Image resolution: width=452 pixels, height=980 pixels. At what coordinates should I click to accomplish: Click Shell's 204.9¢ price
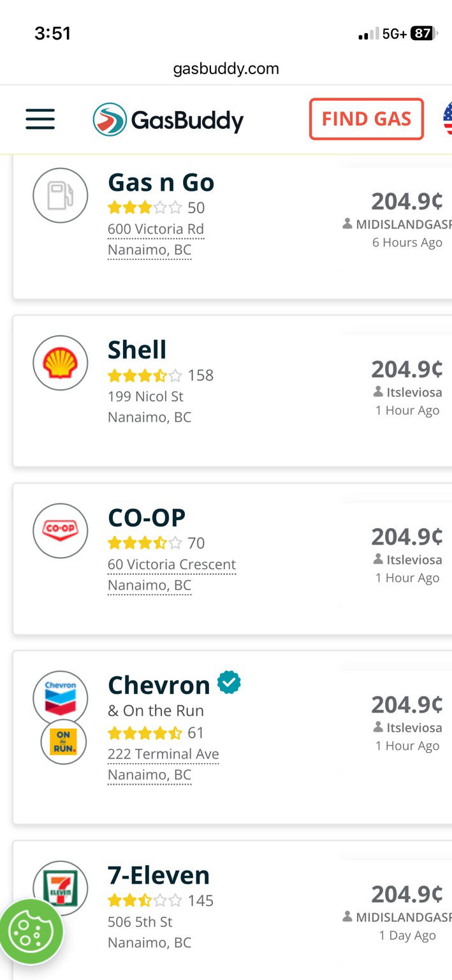[x=407, y=369]
